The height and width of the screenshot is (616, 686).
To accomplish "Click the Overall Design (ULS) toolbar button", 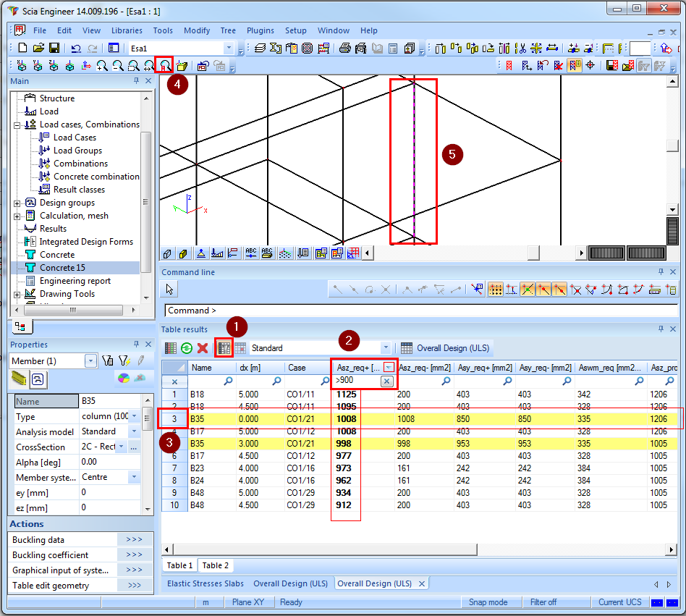I will (x=445, y=348).
